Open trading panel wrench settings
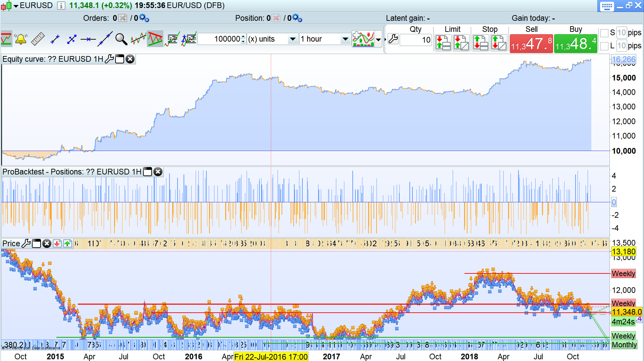The height and width of the screenshot is (361, 644). pos(393,39)
